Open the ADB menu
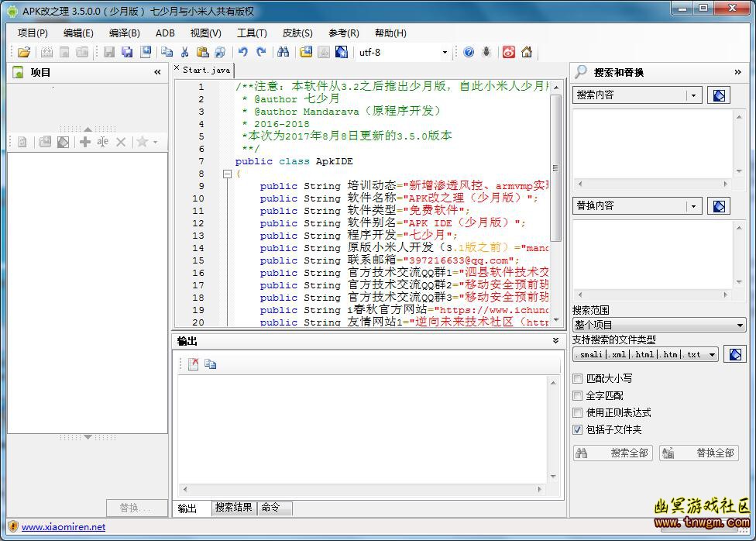The image size is (756, 541). 165,33
